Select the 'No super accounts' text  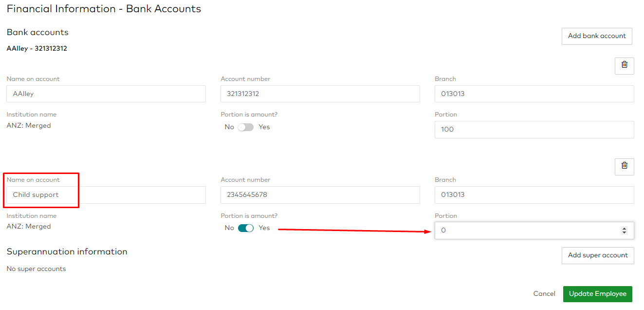pos(36,269)
